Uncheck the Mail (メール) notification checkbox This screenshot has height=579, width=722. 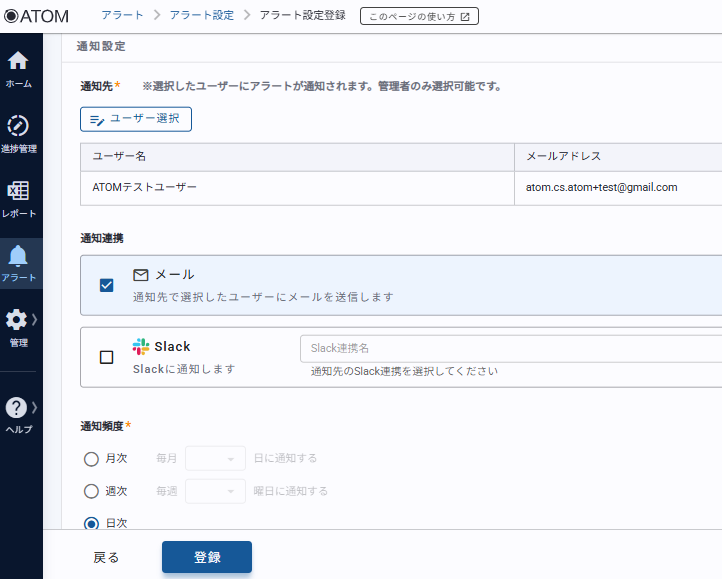[x=107, y=285]
